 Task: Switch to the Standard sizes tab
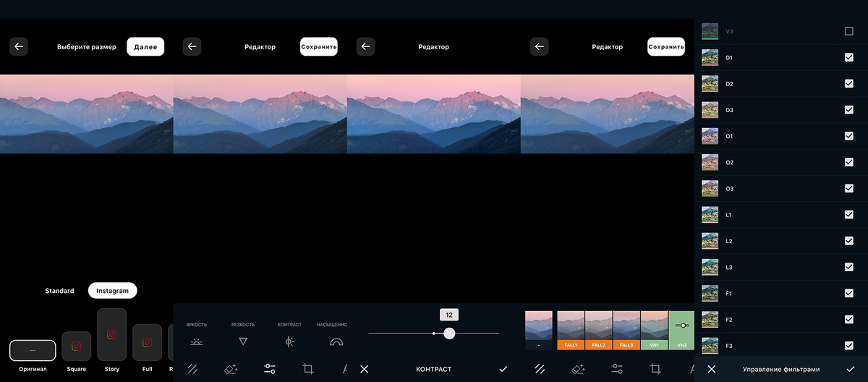59,291
